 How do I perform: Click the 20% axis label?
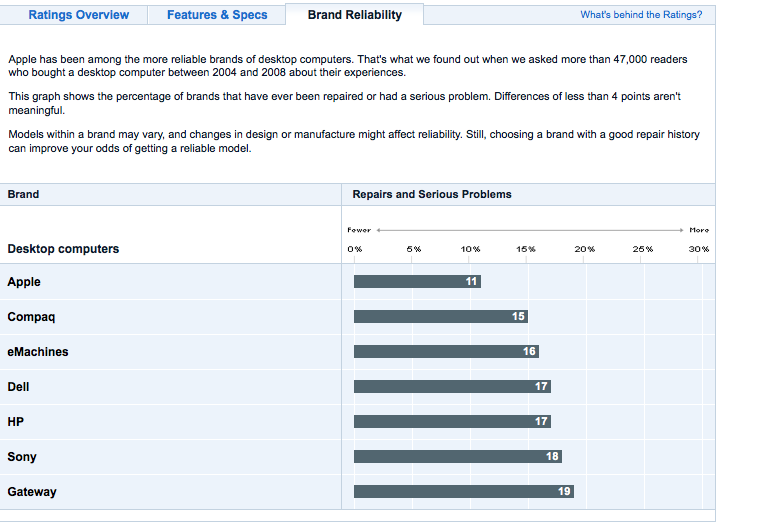[585, 249]
